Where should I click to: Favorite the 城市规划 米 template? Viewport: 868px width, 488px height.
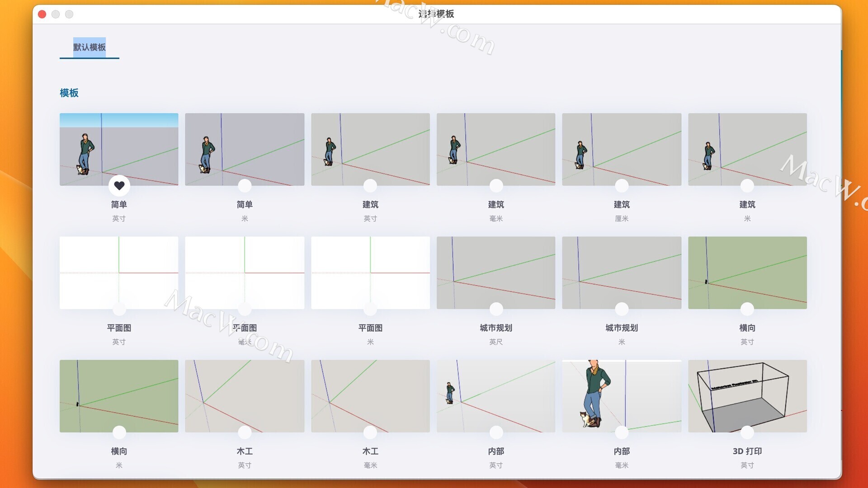(x=622, y=309)
